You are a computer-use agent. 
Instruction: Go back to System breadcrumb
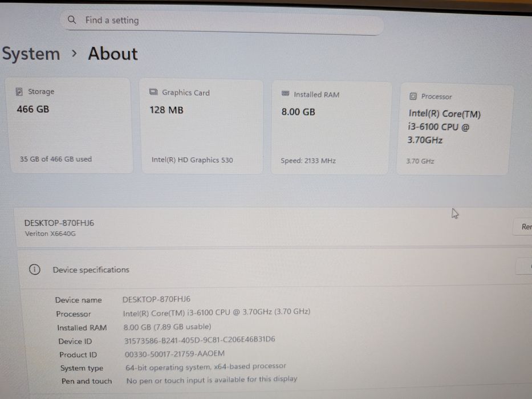pyautogui.click(x=31, y=54)
